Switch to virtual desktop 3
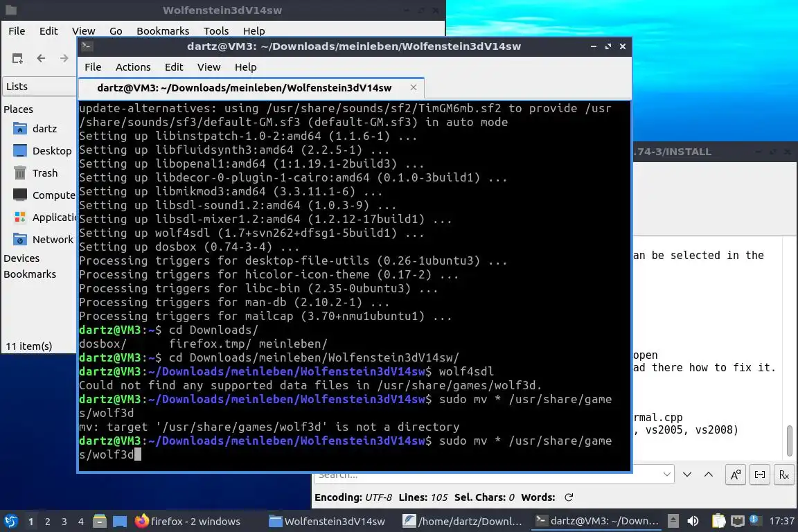This screenshot has height=532, width=798. [64, 522]
